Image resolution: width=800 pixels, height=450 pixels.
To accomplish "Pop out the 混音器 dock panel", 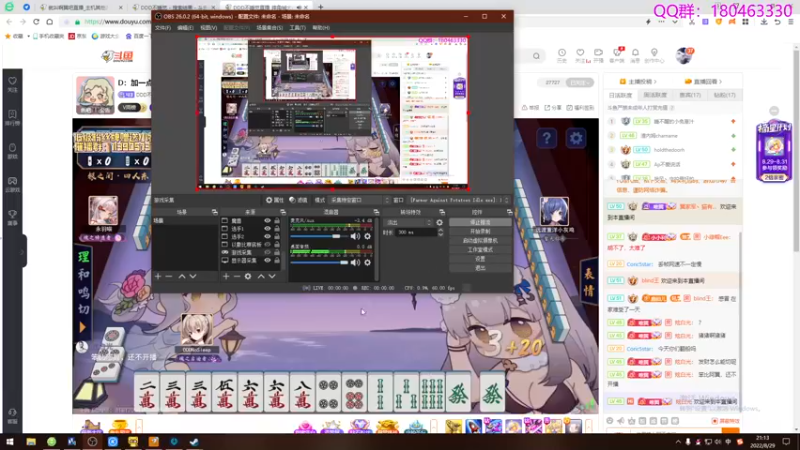I will (376, 212).
